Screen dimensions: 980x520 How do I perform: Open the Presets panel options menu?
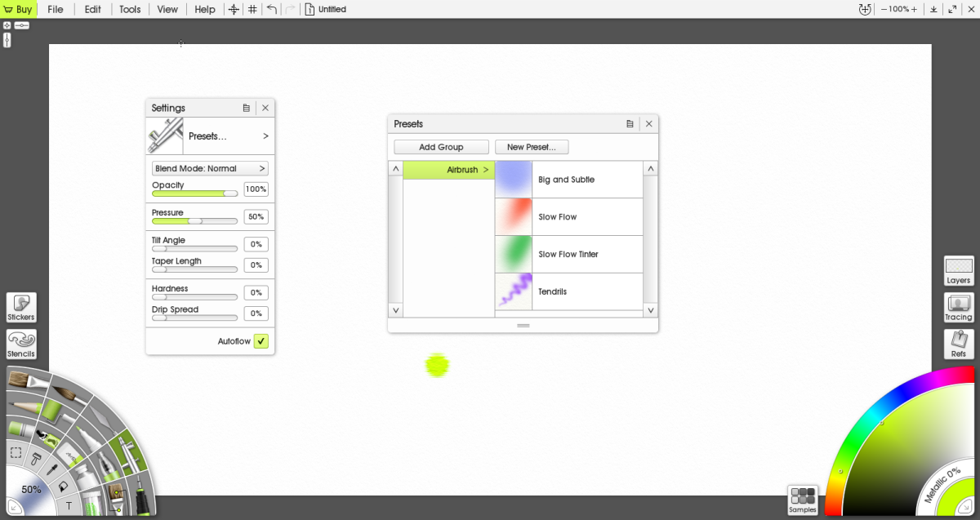coord(630,124)
